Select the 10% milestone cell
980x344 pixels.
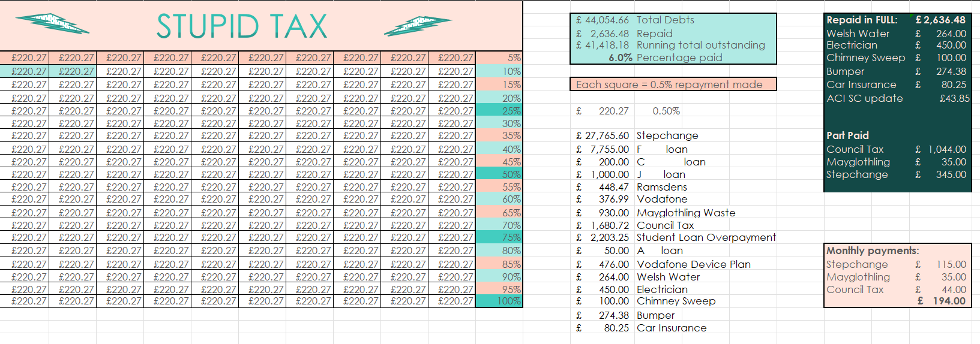point(499,71)
